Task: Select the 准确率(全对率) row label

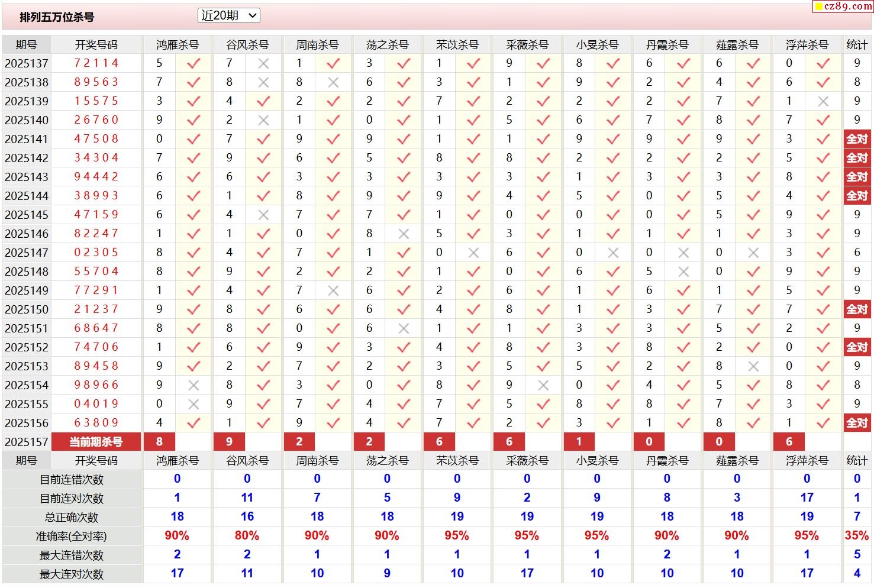Action: click(72, 537)
